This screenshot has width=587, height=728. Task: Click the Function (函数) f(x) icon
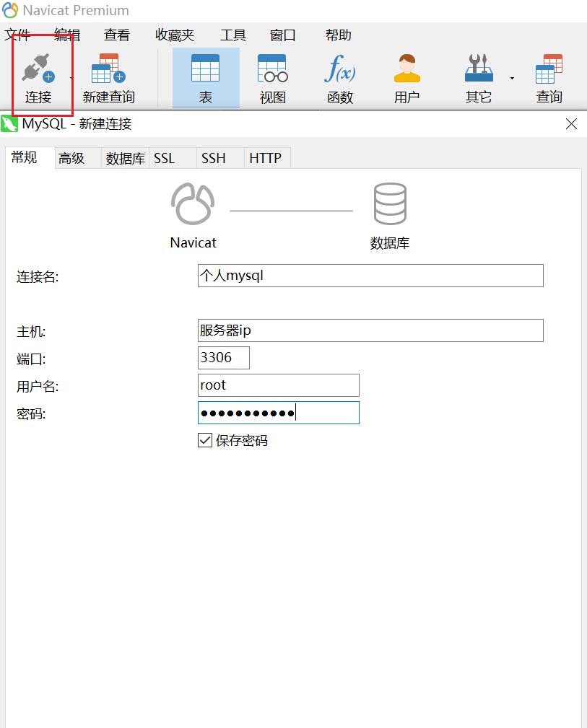(x=340, y=69)
